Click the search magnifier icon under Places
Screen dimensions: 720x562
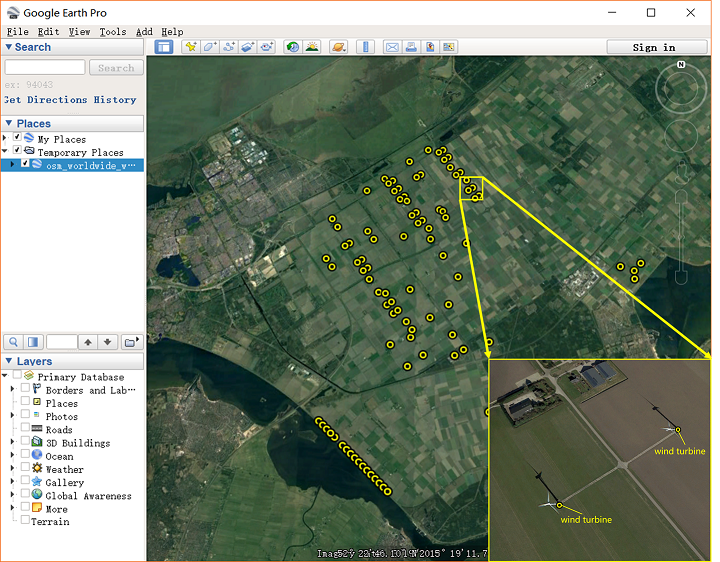point(13,342)
